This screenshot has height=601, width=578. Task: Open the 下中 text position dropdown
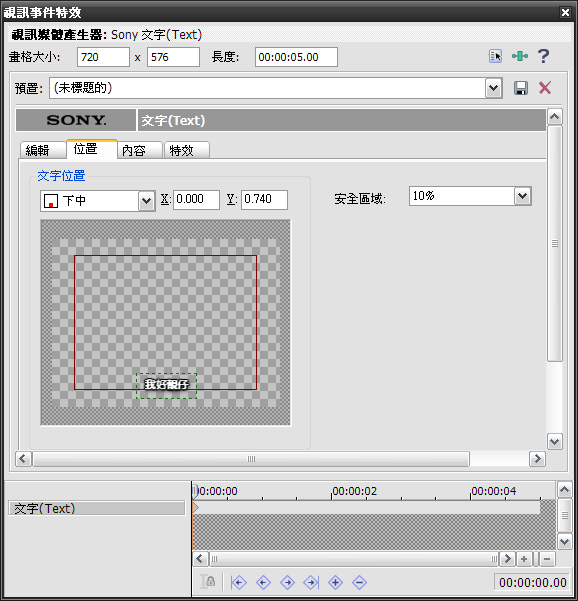coord(146,200)
